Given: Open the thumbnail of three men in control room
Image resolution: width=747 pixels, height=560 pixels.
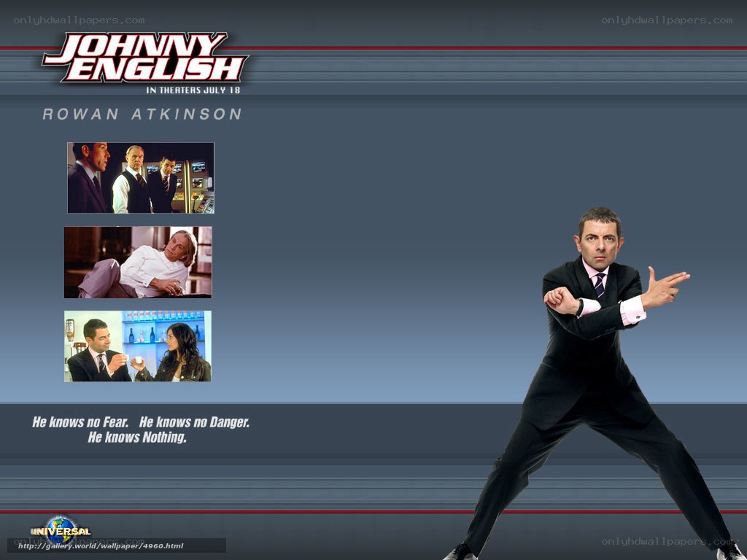Looking at the screenshot, I should [x=141, y=178].
